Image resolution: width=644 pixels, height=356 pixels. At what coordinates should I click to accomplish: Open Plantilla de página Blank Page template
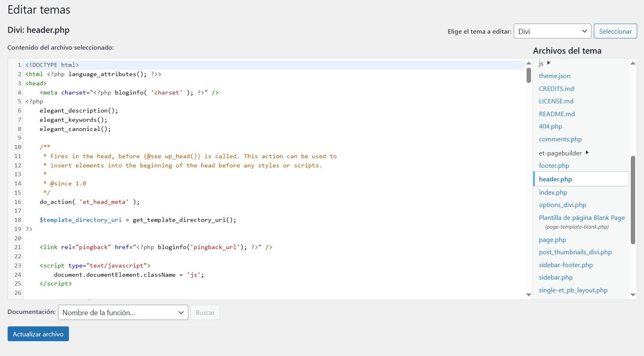click(582, 217)
